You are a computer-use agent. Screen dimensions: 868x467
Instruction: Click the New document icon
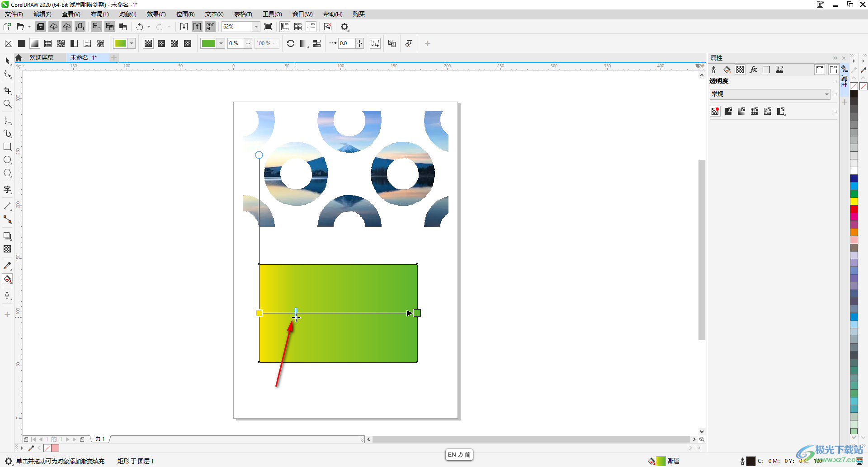pyautogui.click(x=7, y=27)
